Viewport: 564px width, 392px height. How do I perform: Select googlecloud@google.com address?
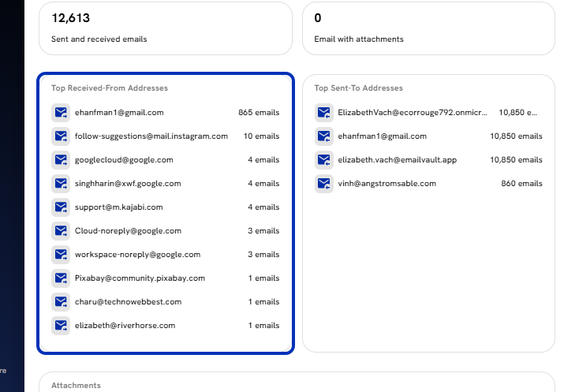124,160
